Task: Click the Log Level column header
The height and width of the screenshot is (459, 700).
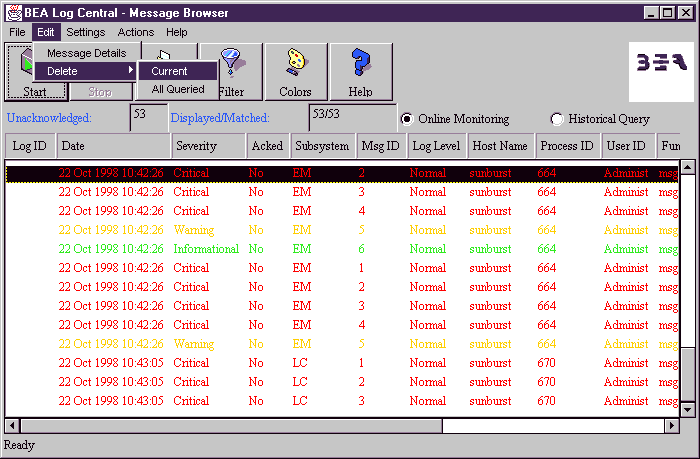Action: [437, 146]
